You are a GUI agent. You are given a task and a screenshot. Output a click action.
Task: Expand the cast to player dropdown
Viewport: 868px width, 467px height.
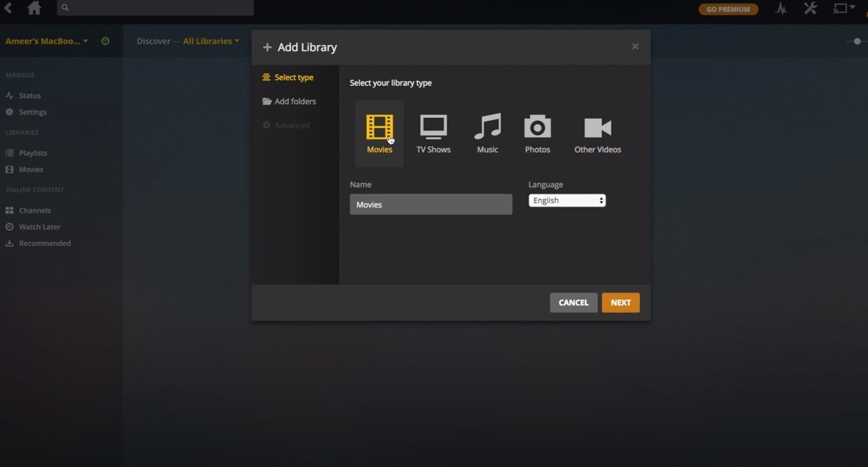pyautogui.click(x=844, y=8)
